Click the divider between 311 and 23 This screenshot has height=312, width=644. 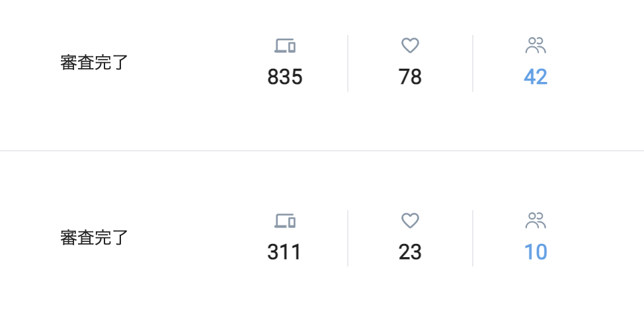coord(348,238)
